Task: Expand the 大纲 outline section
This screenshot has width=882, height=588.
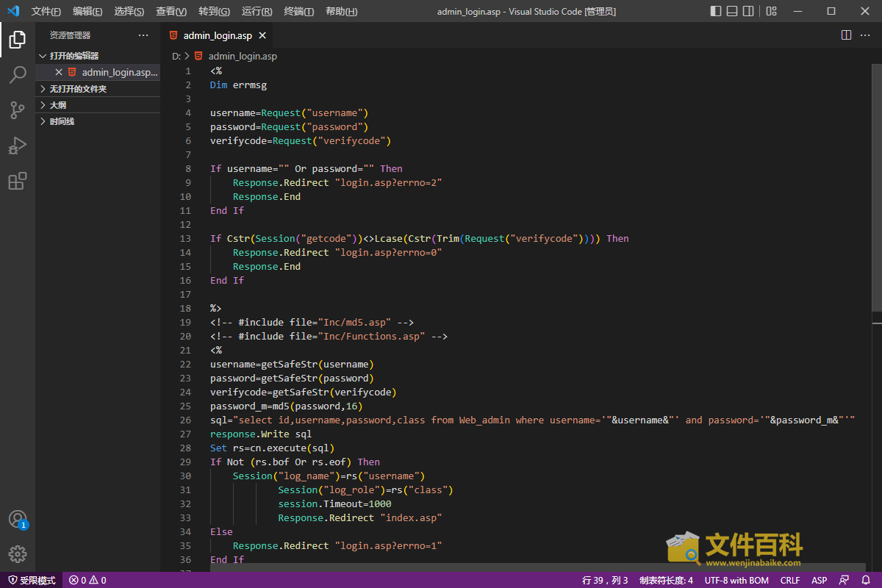Action: [98, 105]
